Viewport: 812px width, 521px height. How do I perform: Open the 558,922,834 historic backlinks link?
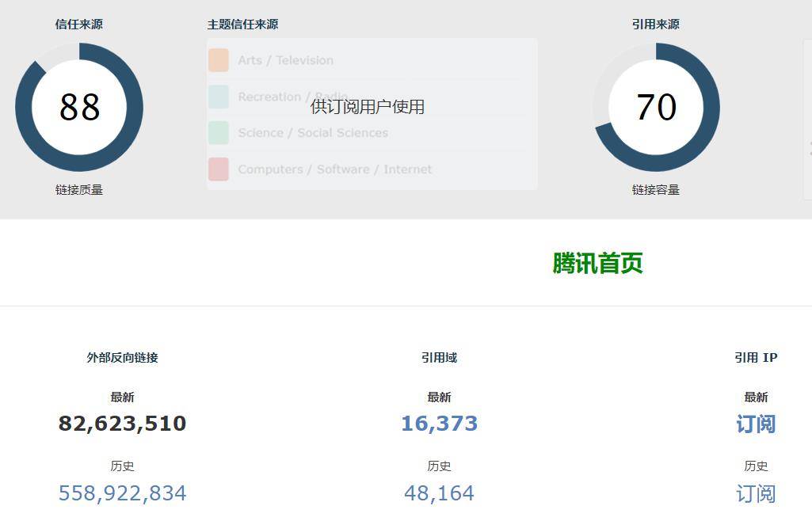[122, 493]
